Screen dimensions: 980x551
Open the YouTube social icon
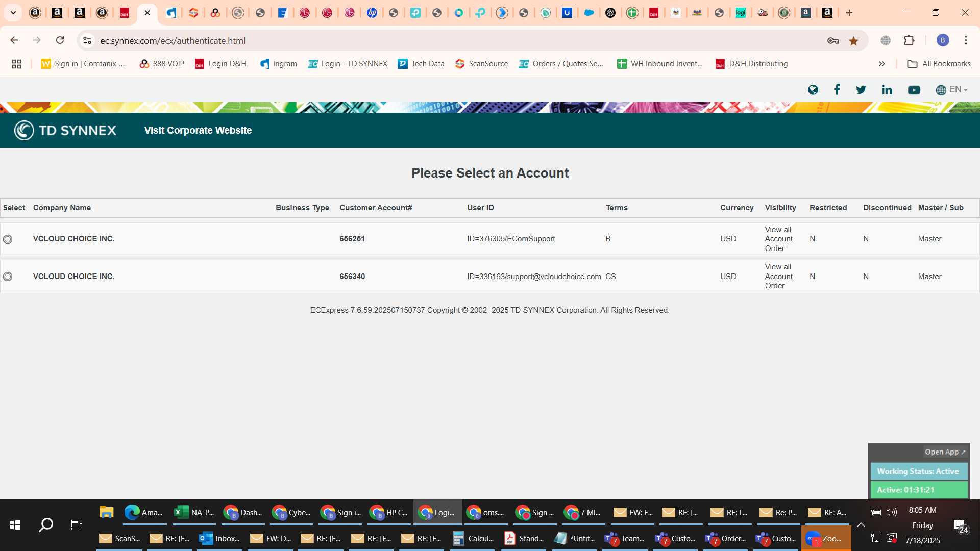pos(914,90)
